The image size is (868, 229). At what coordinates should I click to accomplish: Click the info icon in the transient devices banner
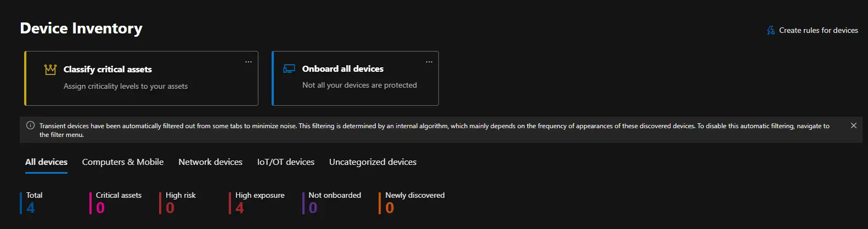click(x=31, y=125)
